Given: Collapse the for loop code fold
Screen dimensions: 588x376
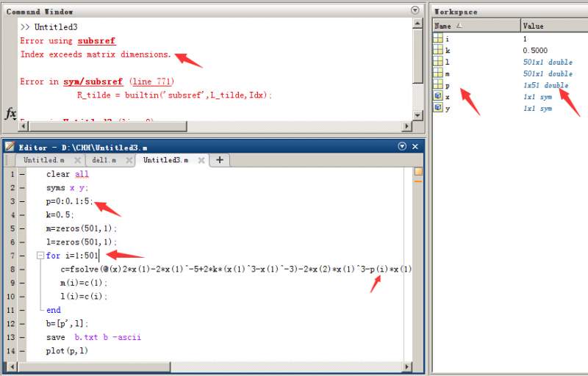Looking at the screenshot, I should (40, 256).
